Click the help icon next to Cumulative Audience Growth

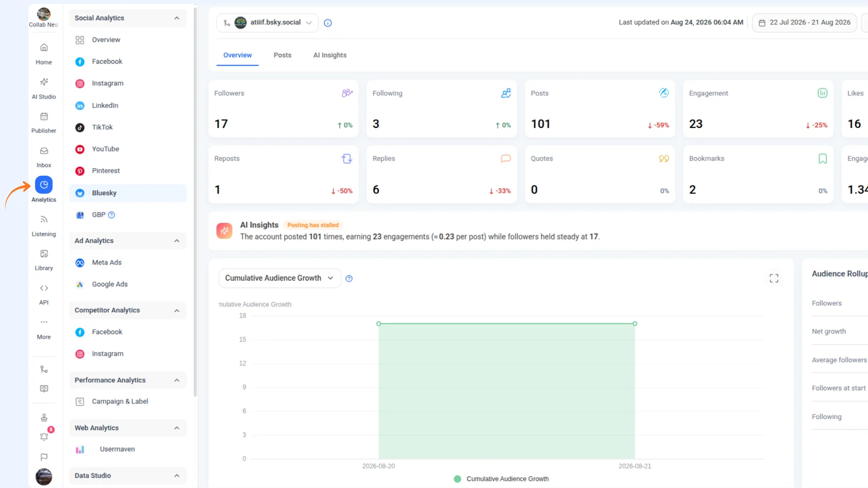tap(349, 279)
